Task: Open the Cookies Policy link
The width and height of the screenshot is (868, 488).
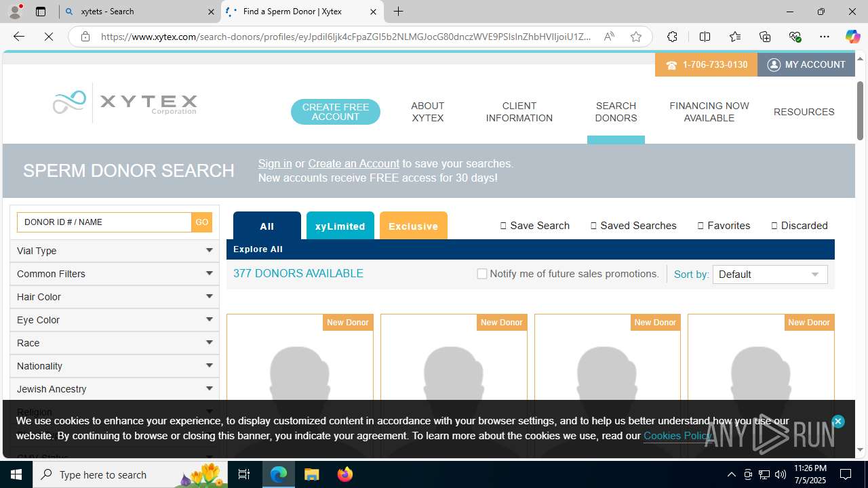Action: pyautogui.click(x=678, y=436)
